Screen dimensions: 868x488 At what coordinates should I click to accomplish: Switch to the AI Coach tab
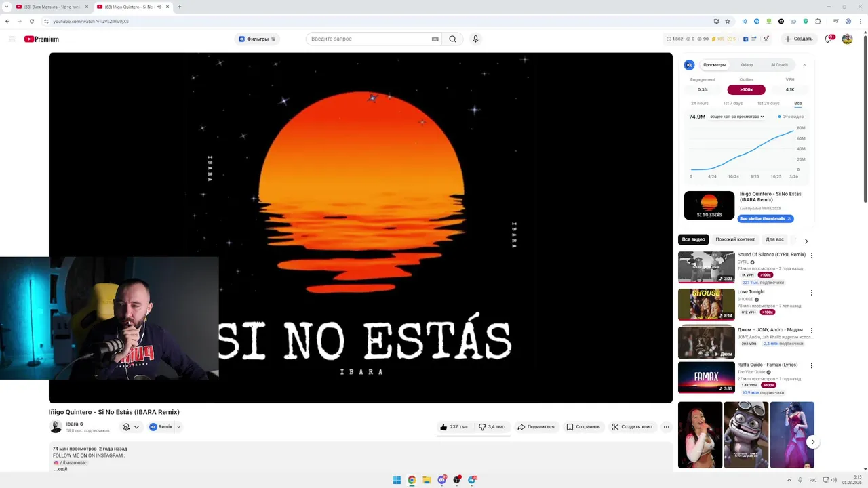point(779,65)
